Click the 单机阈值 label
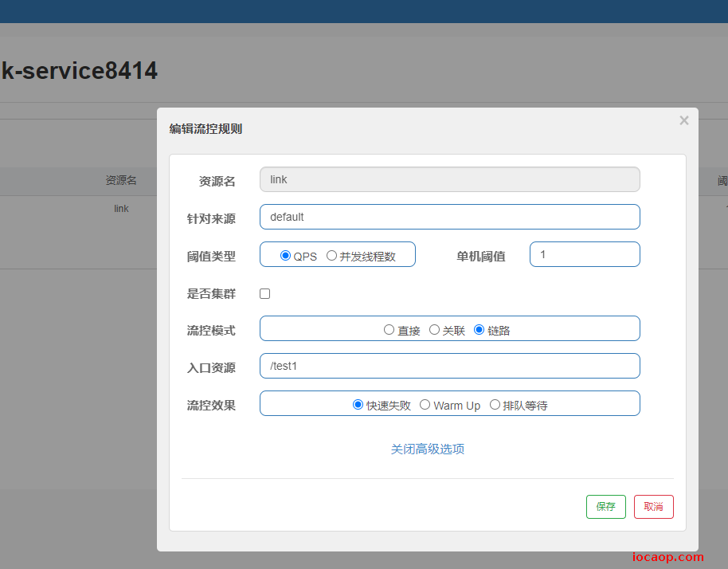 point(481,257)
